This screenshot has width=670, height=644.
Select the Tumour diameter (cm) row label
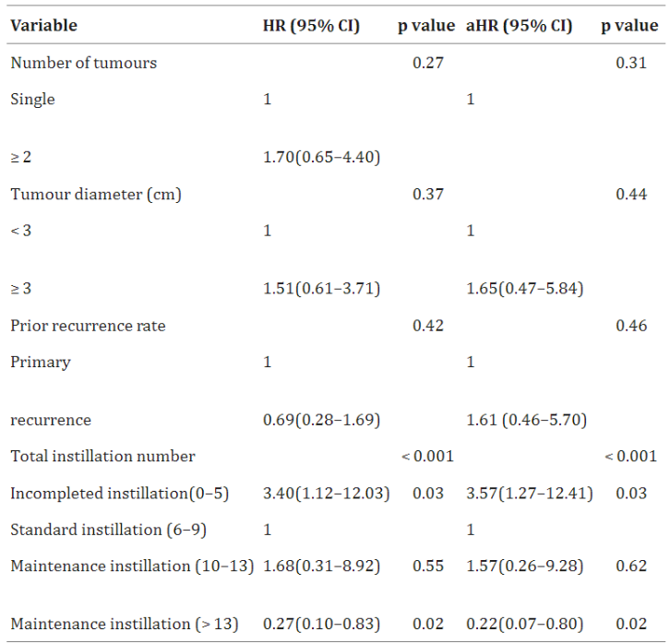[x=96, y=195]
